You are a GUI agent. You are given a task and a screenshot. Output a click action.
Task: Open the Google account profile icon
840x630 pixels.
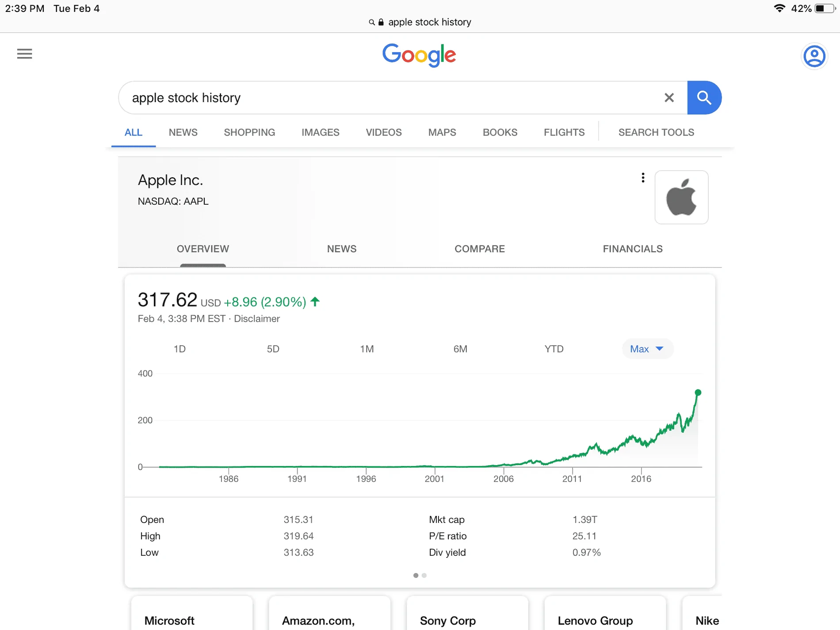tap(814, 56)
